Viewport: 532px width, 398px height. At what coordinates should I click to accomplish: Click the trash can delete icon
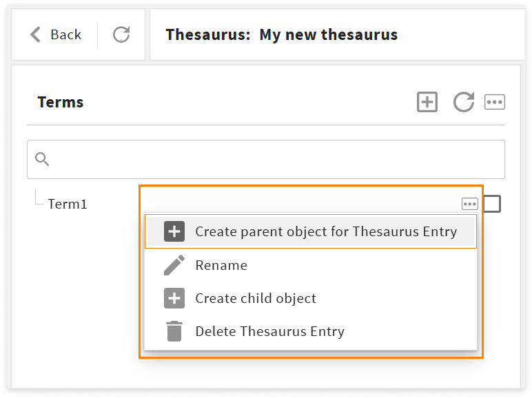[x=174, y=331]
